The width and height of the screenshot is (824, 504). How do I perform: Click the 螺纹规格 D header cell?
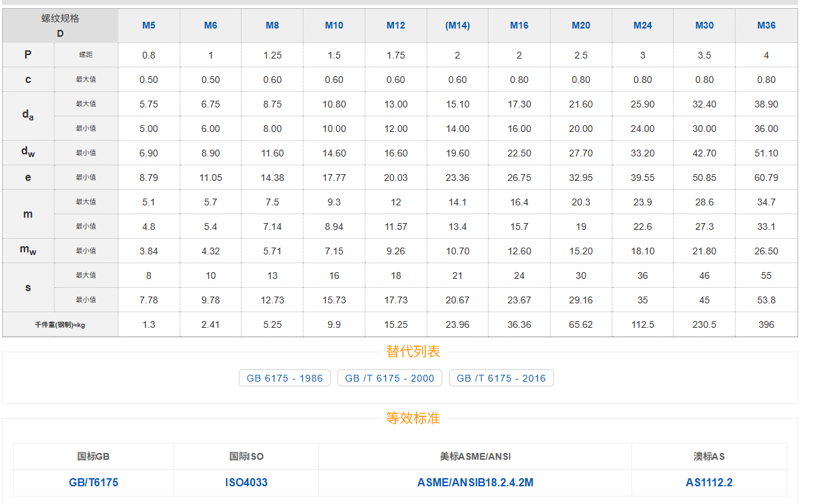click(x=60, y=26)
